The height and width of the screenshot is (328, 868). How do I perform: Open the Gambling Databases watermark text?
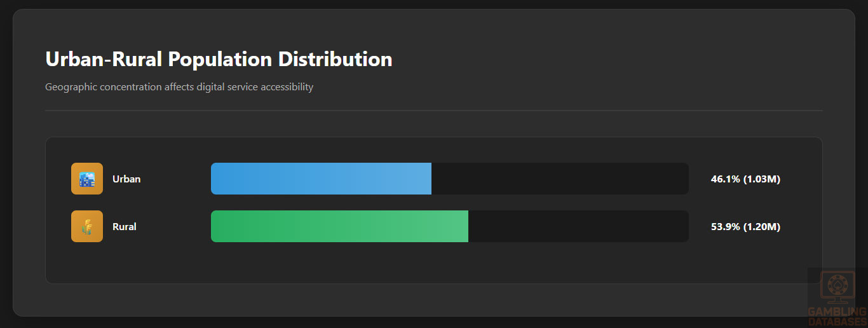point(837,316)
